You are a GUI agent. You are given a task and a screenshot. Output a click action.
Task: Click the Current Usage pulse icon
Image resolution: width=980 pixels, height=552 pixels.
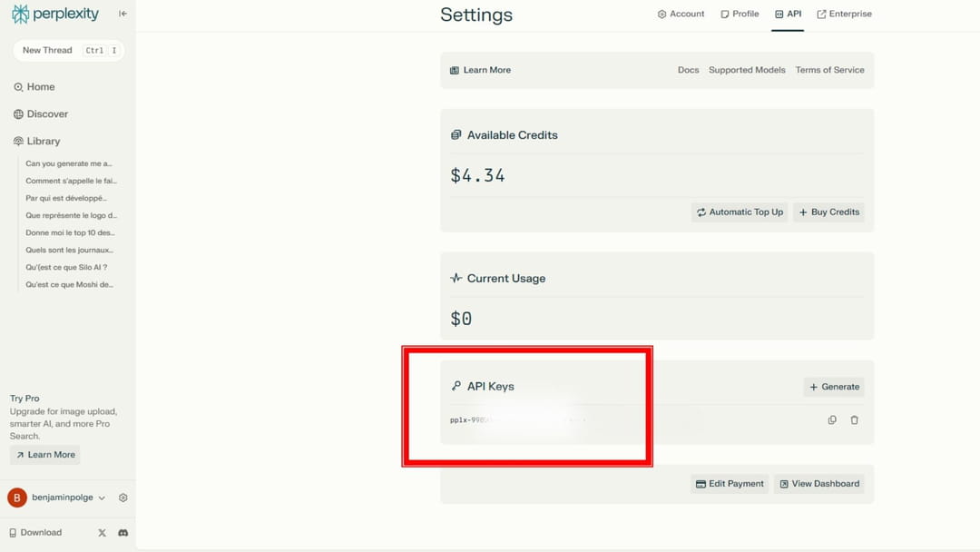pyautogui.click(x=456, y=278)
